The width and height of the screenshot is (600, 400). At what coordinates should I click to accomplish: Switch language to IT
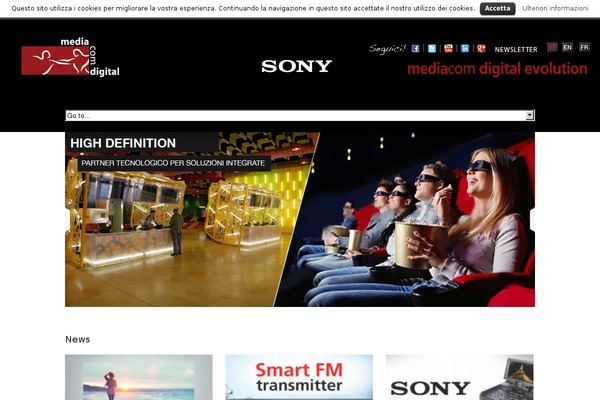[x=552, y=47]
